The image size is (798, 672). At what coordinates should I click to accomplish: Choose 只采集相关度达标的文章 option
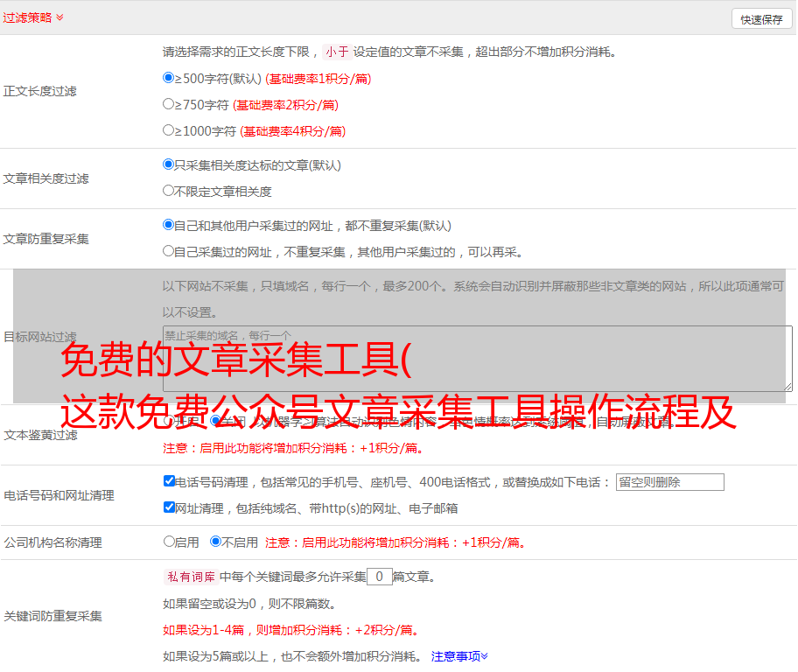(x=168, y=164)
